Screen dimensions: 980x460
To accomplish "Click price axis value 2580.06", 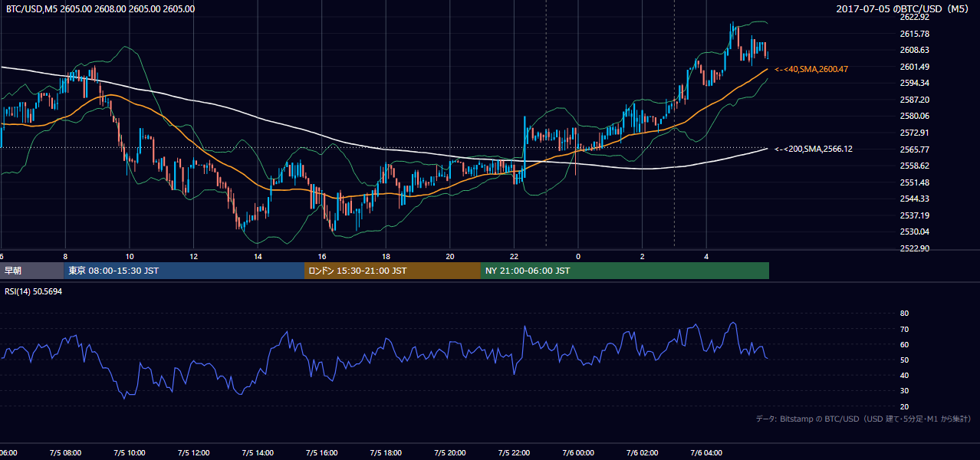I will pos(914,116).
